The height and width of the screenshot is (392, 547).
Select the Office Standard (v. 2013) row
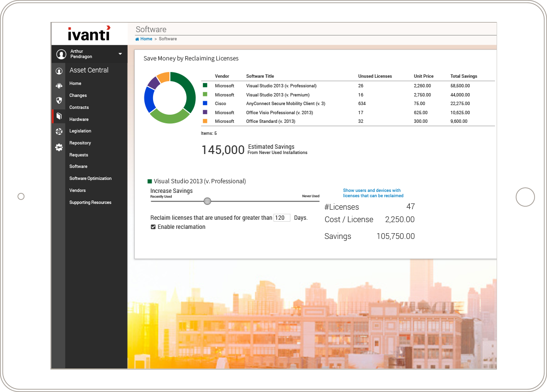348,121
